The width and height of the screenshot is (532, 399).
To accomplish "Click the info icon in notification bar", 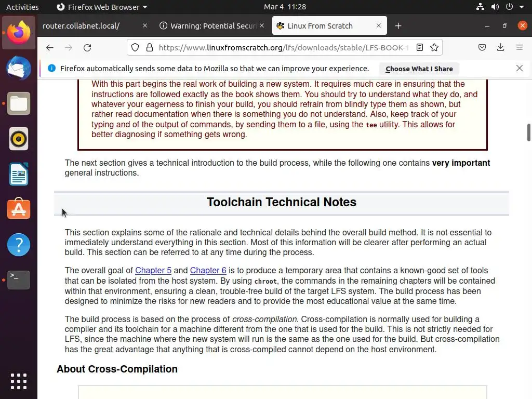I will (51, 68).
